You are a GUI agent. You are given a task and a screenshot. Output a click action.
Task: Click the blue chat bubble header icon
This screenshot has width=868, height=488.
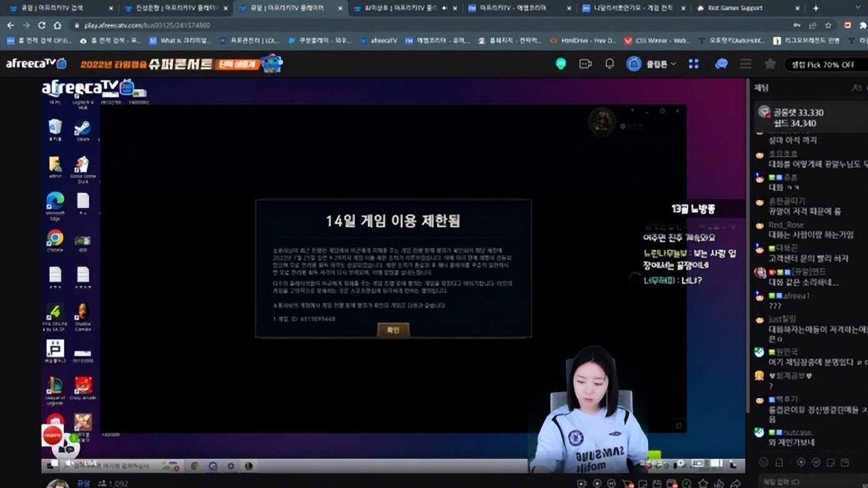tap(721, 64)
